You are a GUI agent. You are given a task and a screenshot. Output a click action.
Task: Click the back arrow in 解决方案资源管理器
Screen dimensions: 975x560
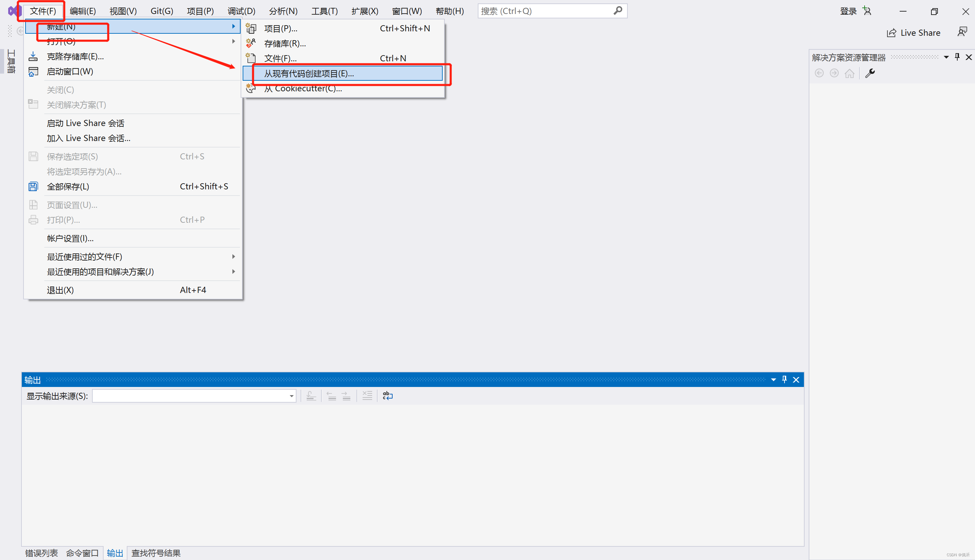[819, 73]
